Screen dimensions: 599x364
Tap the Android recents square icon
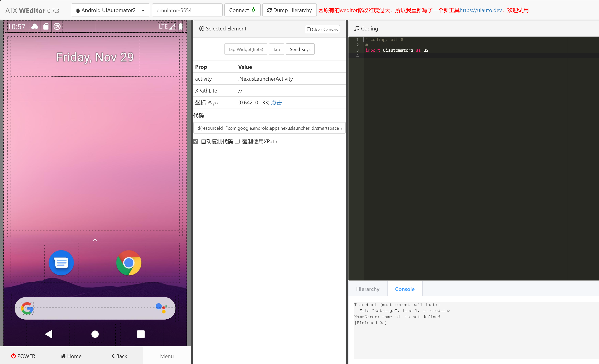point(141,334)
